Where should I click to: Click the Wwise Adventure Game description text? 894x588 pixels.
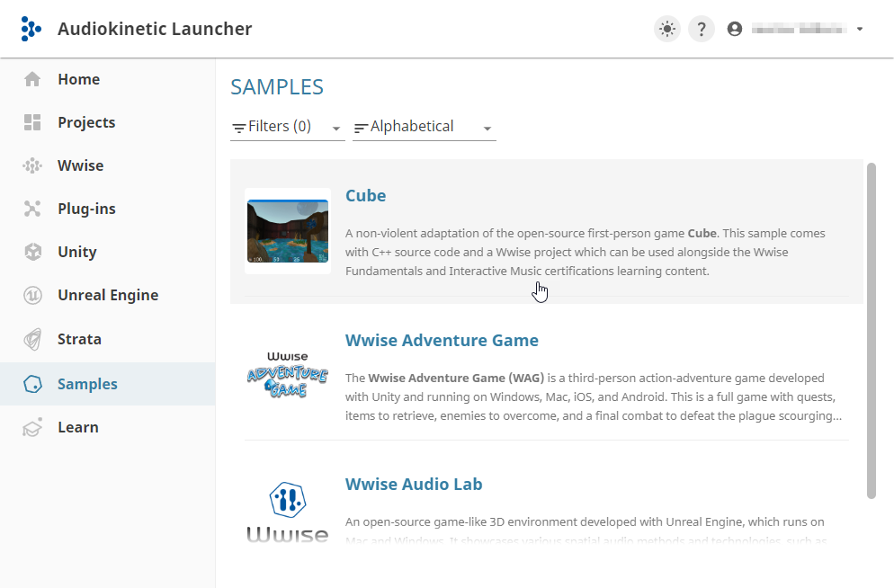click(594, 396)
